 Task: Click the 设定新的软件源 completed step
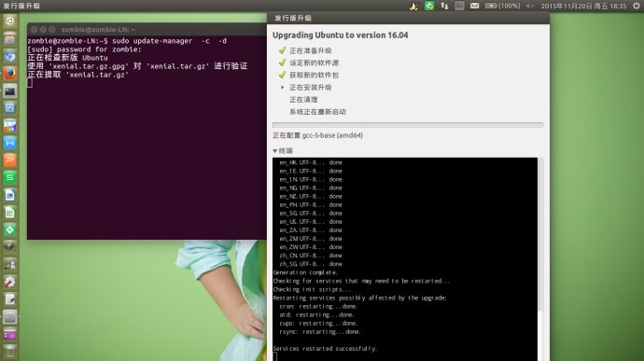(x=315, y=62)
